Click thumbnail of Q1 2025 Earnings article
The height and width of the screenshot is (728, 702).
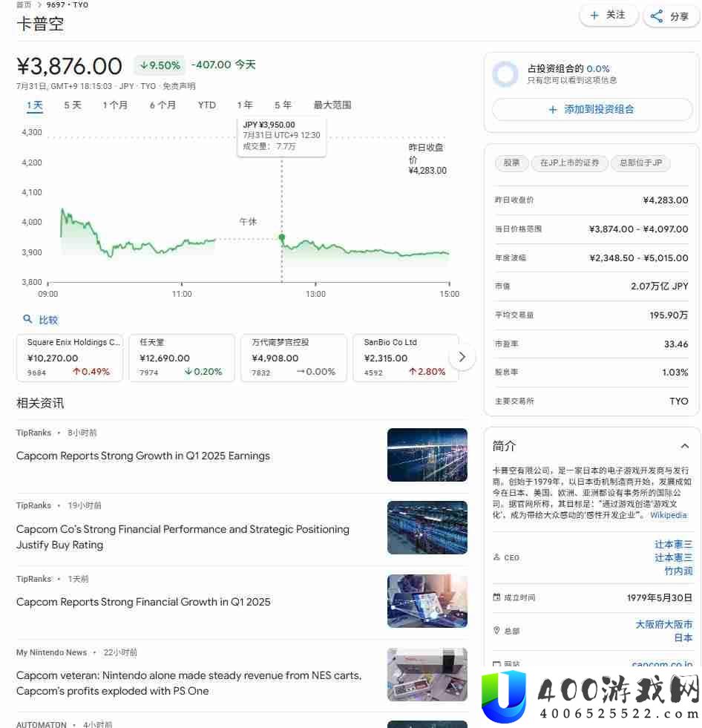coord(427,455)
